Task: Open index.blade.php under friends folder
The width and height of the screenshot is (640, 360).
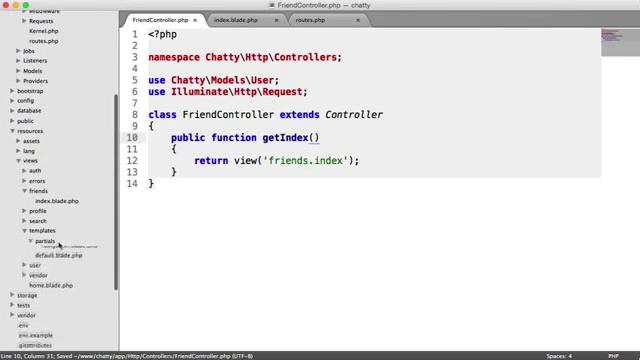Action: click(x=57, y=201)
